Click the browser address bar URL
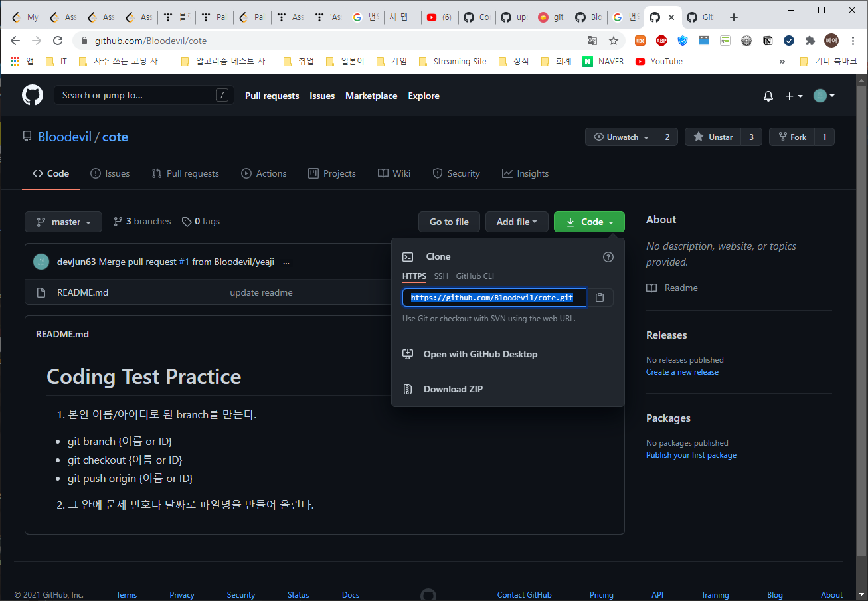 (x=151, y=41)
